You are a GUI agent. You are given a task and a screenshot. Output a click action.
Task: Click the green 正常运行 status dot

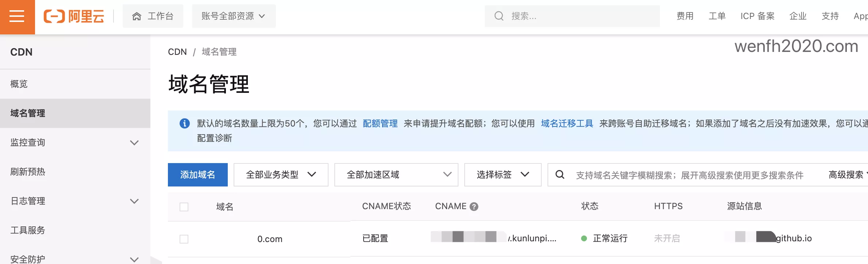tap(584, 238)
